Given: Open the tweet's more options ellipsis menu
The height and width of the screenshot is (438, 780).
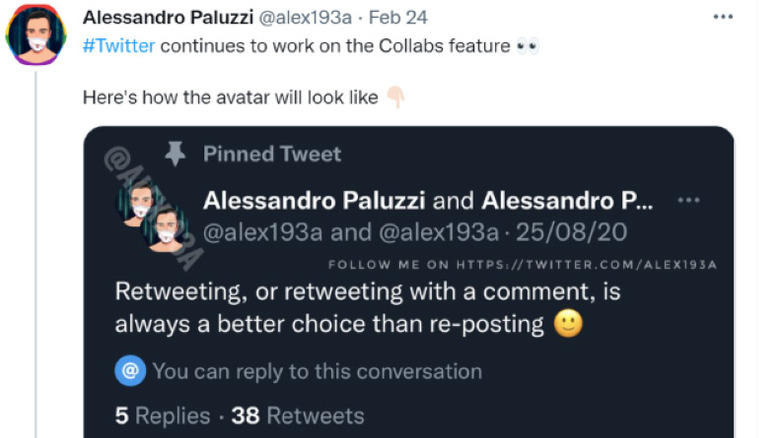Looking at the screenshot, I should (723, 18).
